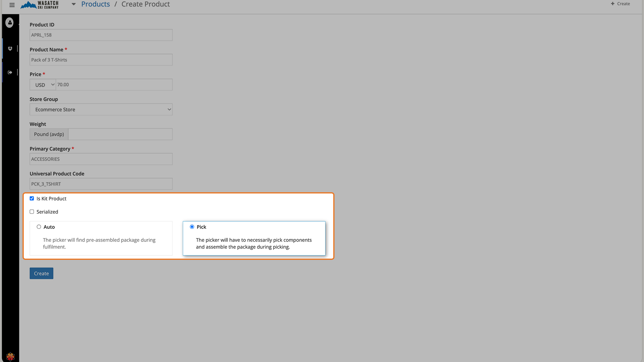644x362 pixels.
Task: Open the hamburger menu
Action: point(12,5)
